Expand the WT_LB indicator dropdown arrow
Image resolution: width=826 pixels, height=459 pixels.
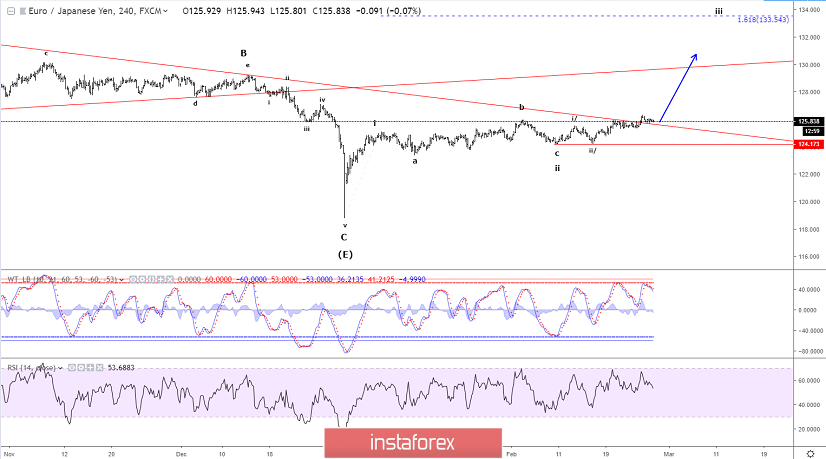coord(121,280)
